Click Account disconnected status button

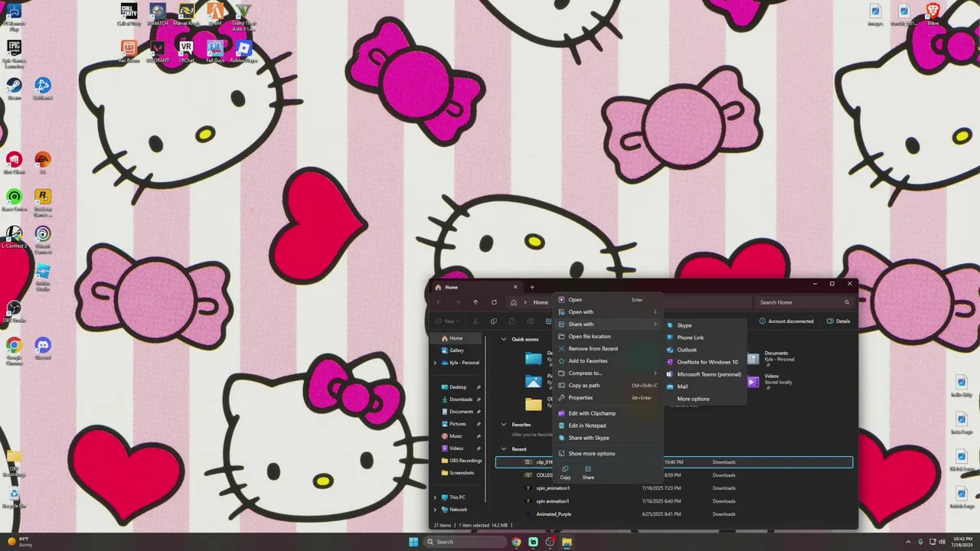786,321
